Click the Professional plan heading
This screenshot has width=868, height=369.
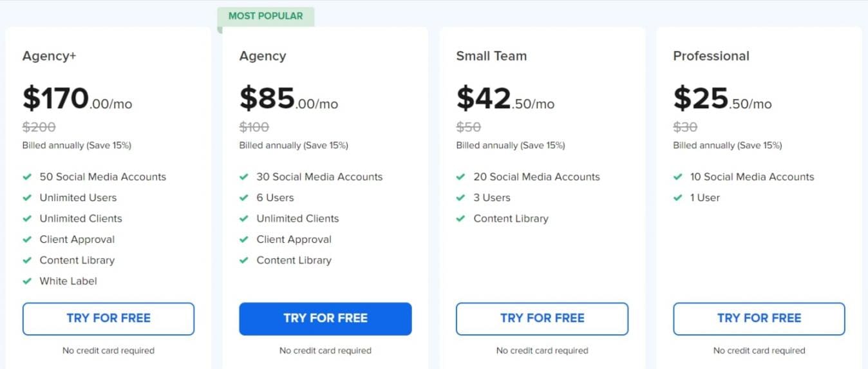click(711, 56)
